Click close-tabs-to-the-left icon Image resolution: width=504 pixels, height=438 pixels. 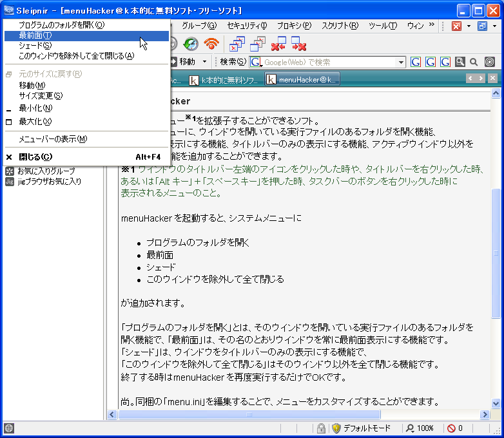[278, 44]
